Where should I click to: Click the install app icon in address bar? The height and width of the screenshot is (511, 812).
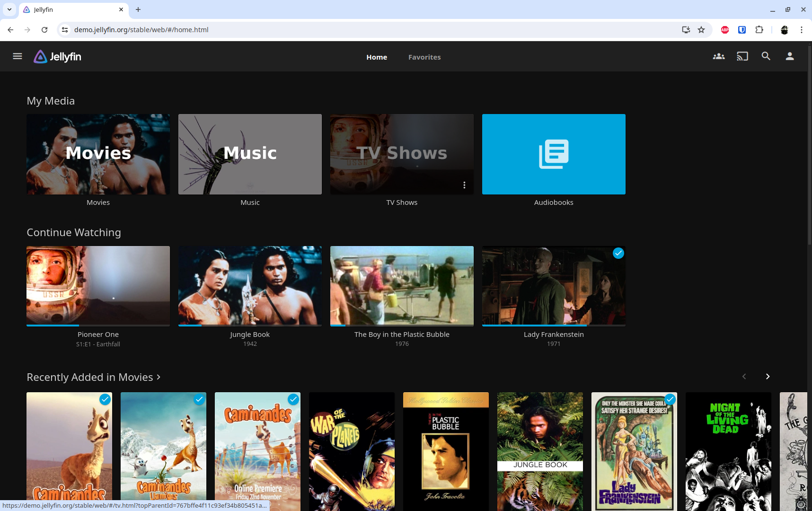coord(686,30)
